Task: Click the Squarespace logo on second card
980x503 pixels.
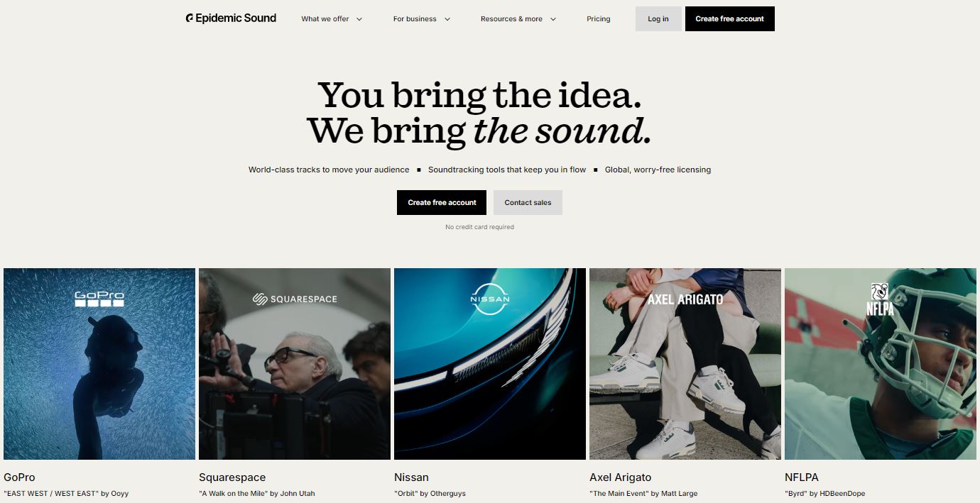Action: [x=295, y=299]
